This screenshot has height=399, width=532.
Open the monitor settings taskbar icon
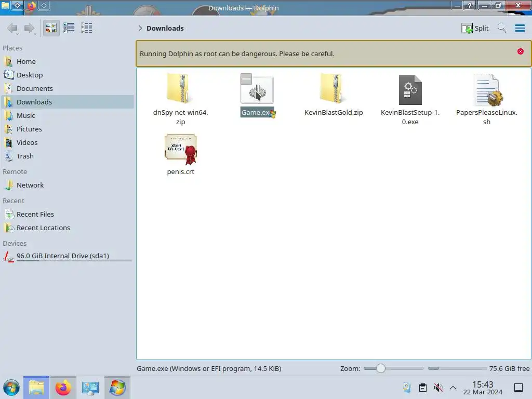pyautogui.click(x=90, y=388)
